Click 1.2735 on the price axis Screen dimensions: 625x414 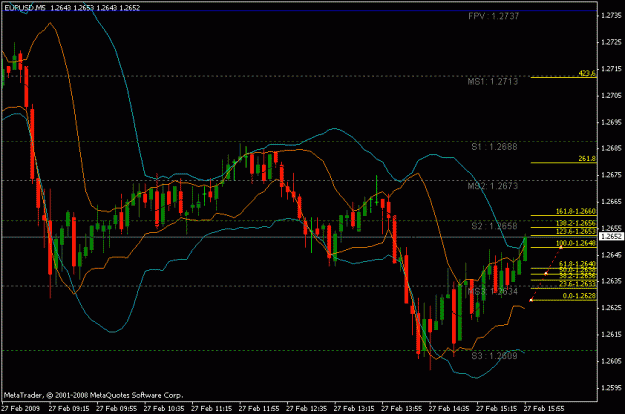click(x=611, y=16)
